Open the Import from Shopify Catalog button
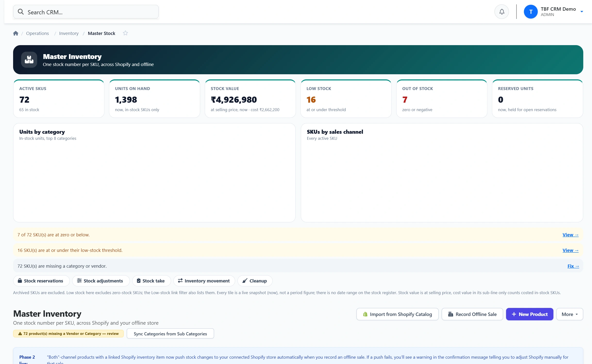The width and height of the screenshot is (592, 364). pos(397,314)
